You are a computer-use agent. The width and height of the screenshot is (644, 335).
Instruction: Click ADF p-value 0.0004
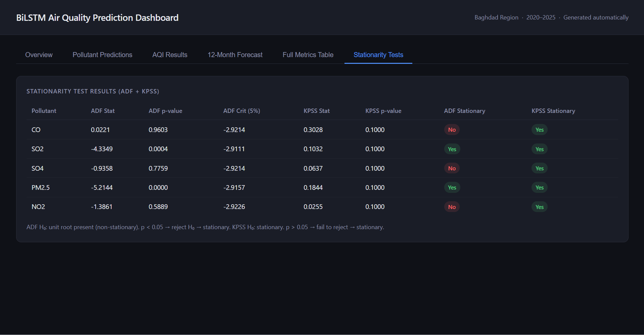pos(158,149)
